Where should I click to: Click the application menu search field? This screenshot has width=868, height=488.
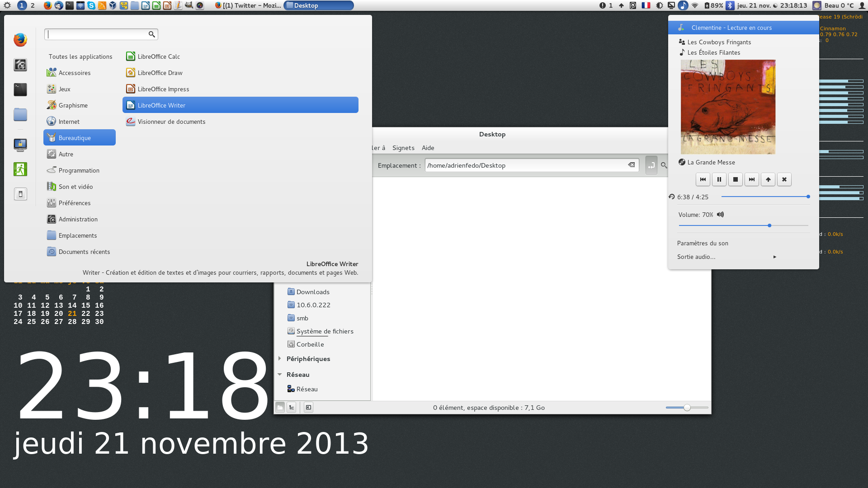click(101, 34)
